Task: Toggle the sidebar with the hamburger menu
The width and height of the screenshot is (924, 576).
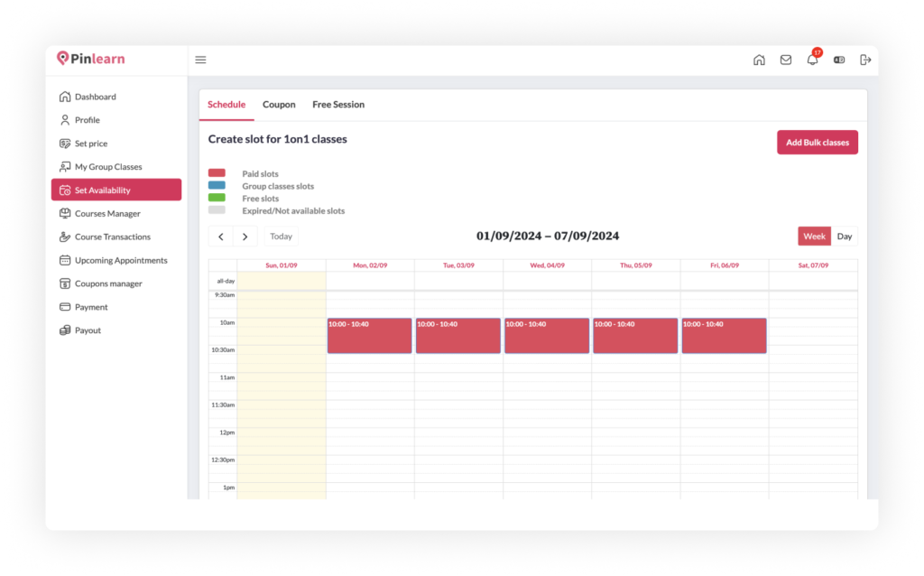Action: 200,60
